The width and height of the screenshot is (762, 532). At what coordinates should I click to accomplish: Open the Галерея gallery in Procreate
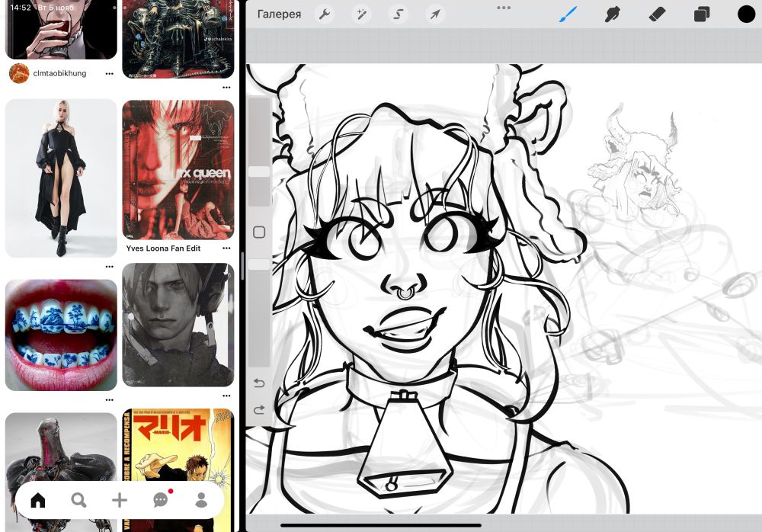(279, 14)
